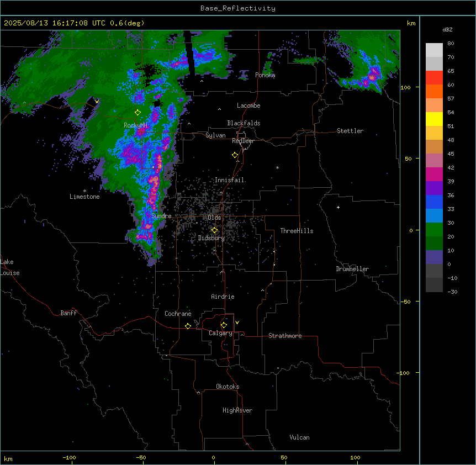
Task: Pick the magenta 39-42 dBZ legend band
Action: point(434,174)
